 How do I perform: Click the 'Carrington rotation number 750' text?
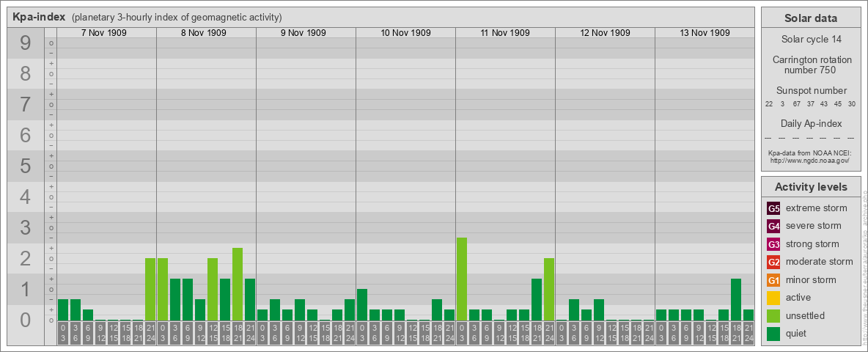click(x=812, y=65)
